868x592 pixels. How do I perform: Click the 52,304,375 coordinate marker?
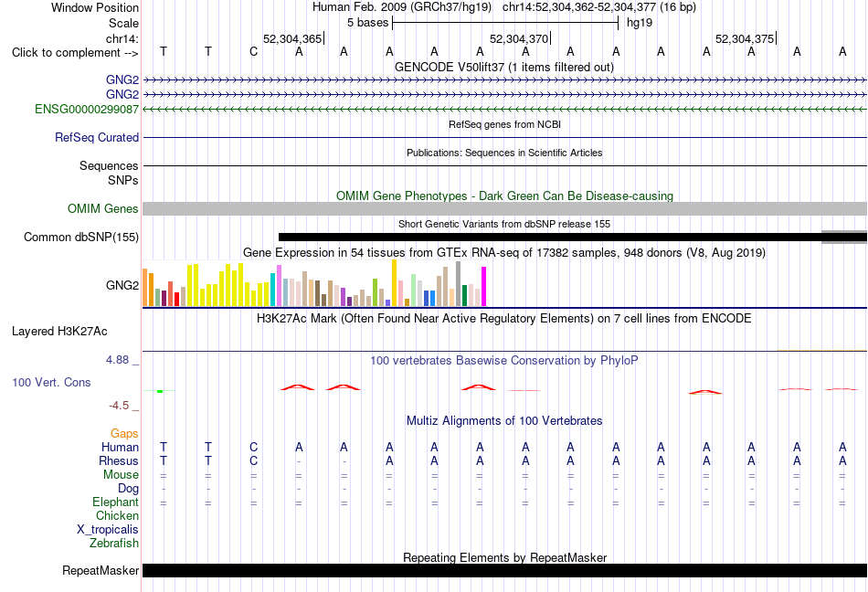click(745, 38)
